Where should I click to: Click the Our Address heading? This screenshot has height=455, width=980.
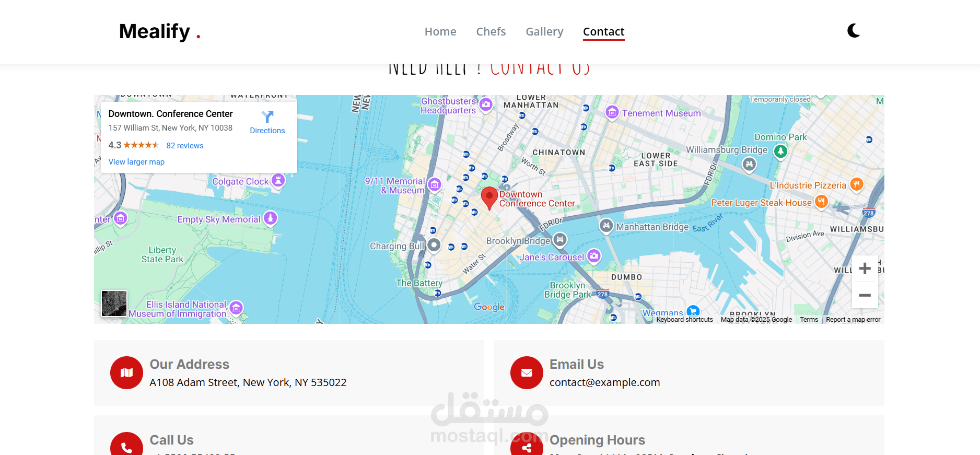190,364
